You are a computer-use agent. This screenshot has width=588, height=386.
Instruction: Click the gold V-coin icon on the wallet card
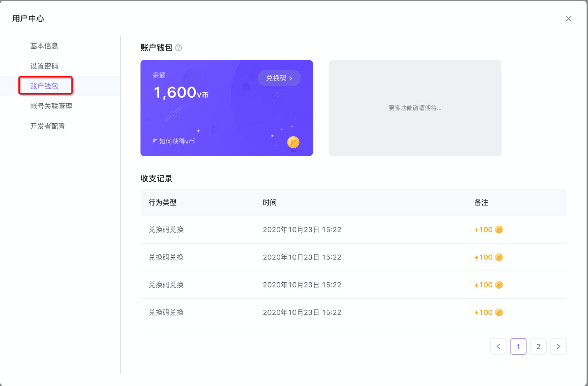coord(293,142)
